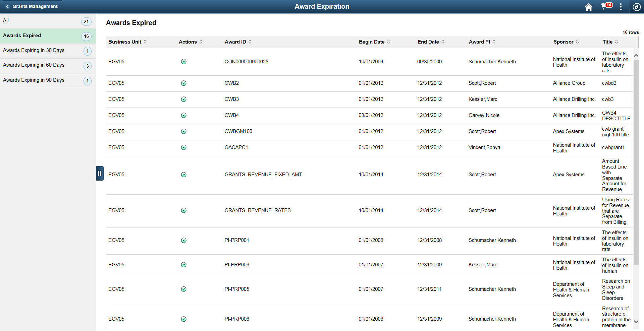Toggle sorting on the Sponsor column

point(578,42)
